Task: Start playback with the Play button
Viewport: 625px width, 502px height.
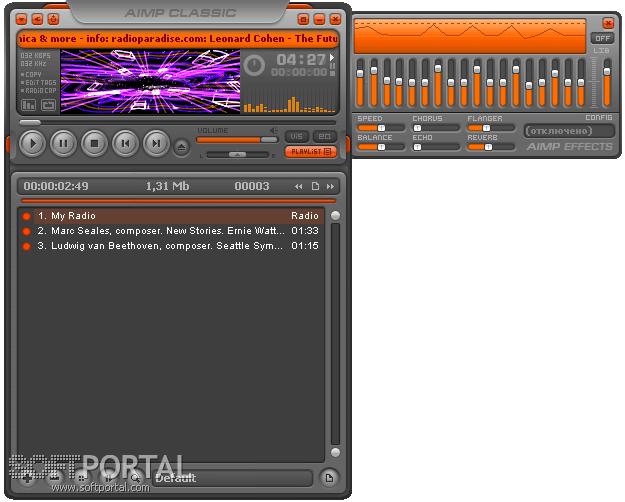Action: tap(32, 143)
